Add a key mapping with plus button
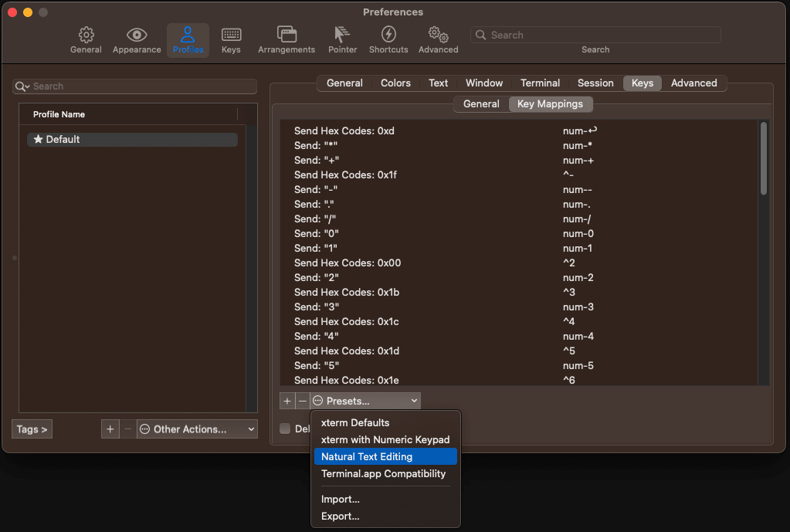The height and width of the screenshot is (532, 790). click(x=287, y=401)
